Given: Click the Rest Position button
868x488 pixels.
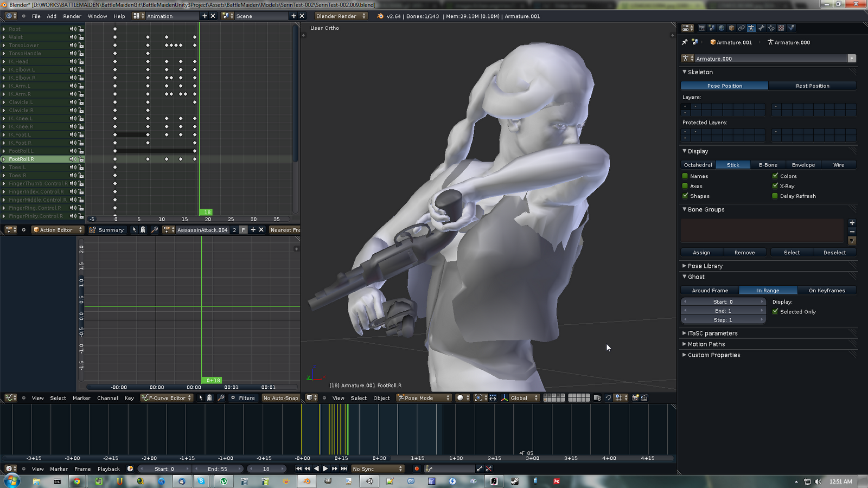Looking at the screenshot, I should coord(812,86).
